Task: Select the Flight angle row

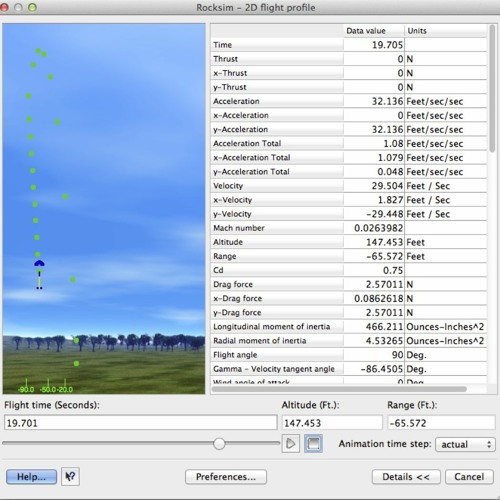Action: [349, 355]
